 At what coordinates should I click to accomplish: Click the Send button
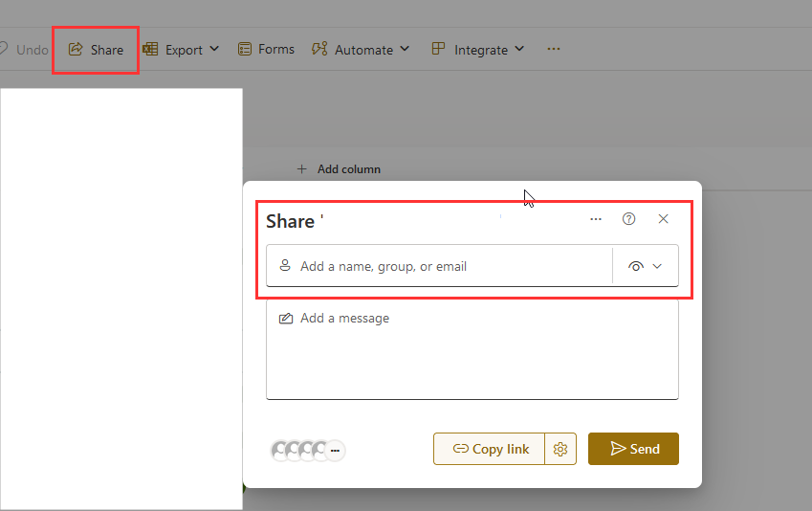point(633,449)
